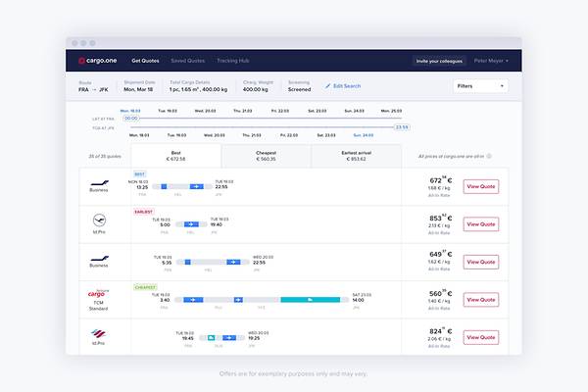Click the cargo.one logo
The height and width of the screenshot is (392, 588).
tap(99, 61)
